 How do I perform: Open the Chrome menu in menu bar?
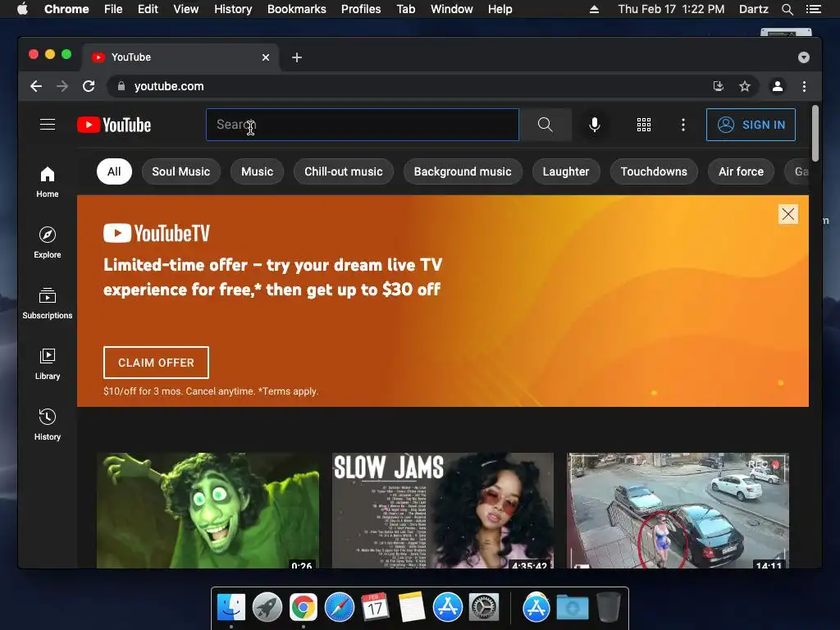(x=66, y=9)
